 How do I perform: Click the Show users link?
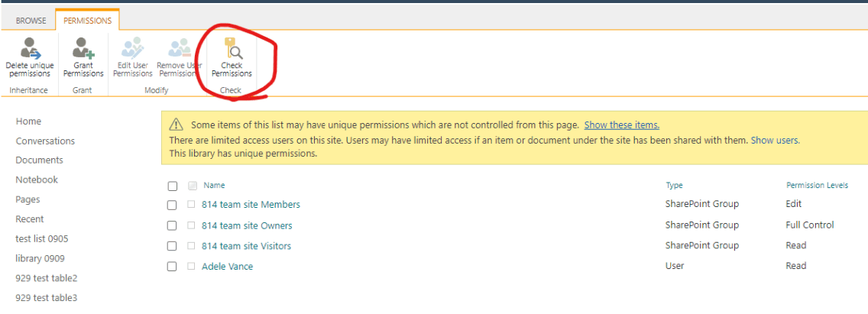pos(775,141)
